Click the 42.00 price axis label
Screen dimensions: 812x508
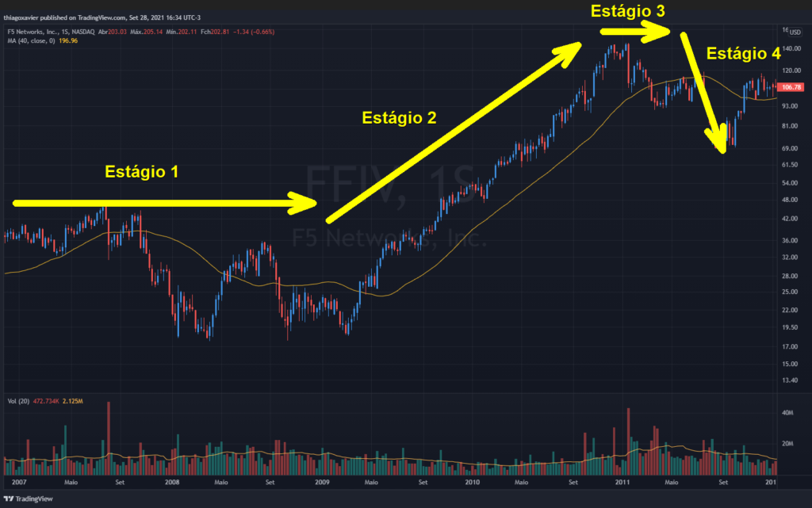click(x=791, y=219)
